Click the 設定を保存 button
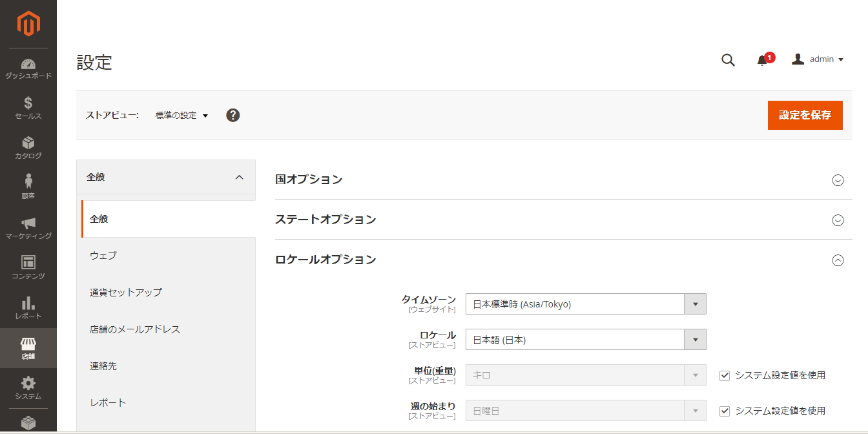This screenshot has width=868, height=434. click(805, 115)
